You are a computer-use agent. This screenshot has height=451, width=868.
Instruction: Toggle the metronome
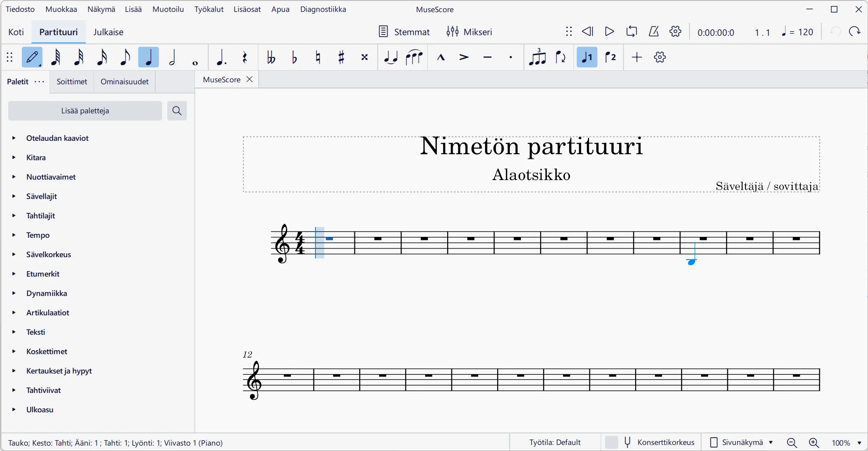coord(654,31)
